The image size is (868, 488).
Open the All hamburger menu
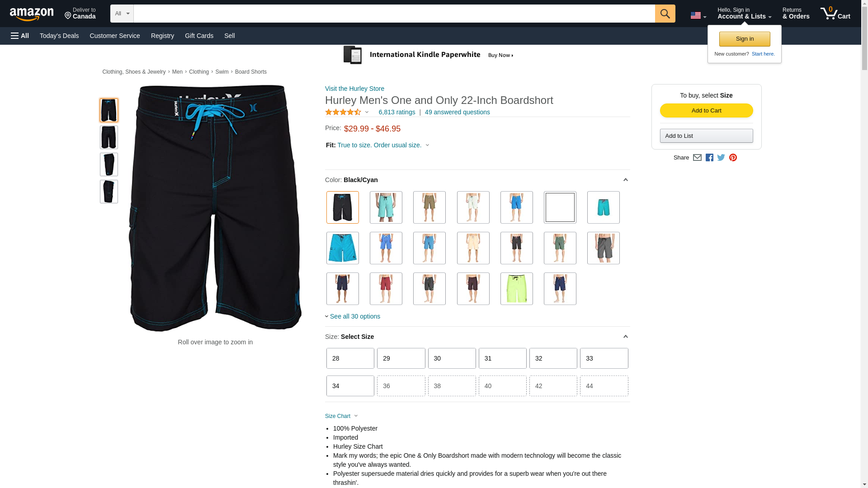click(x=20, y=36)
